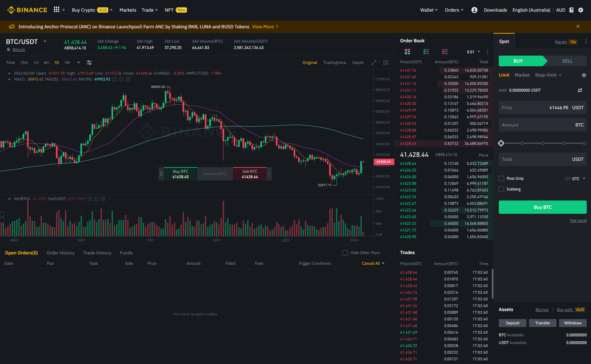591x364 pixels.
Task: Select Market order type tab
Action: (x=522, y=75)
